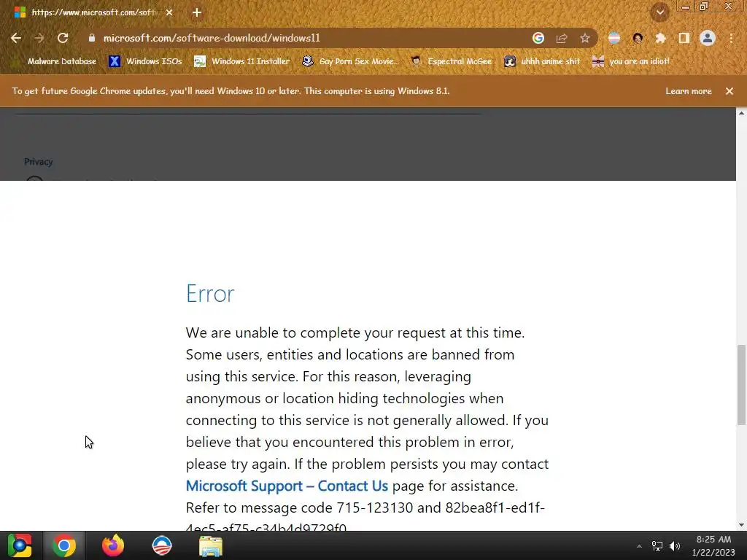
Task: Click the Google icon in the address bar
Action: [x=538, y=38]
